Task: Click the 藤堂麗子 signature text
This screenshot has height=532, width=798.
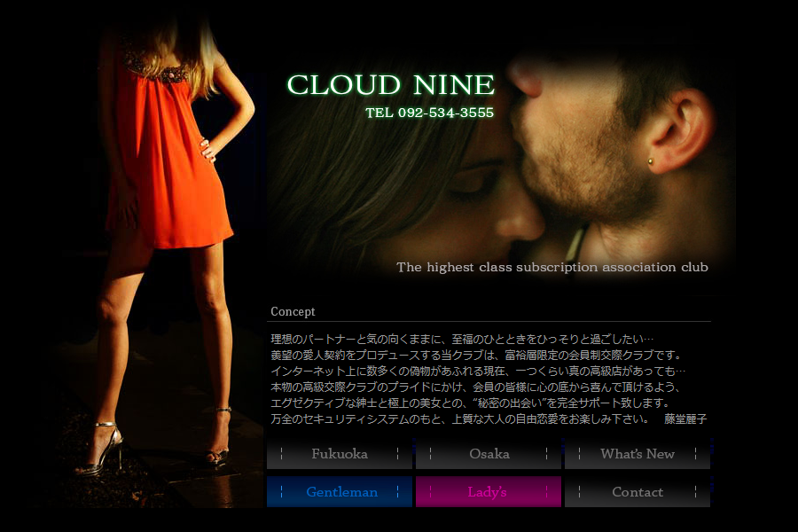Action: [x=685, y=419]
